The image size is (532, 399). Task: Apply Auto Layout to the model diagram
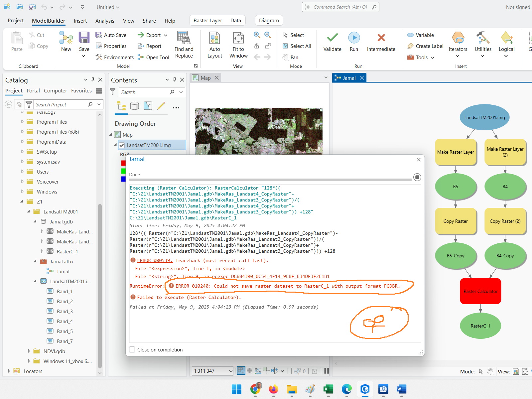coord(214,45)
